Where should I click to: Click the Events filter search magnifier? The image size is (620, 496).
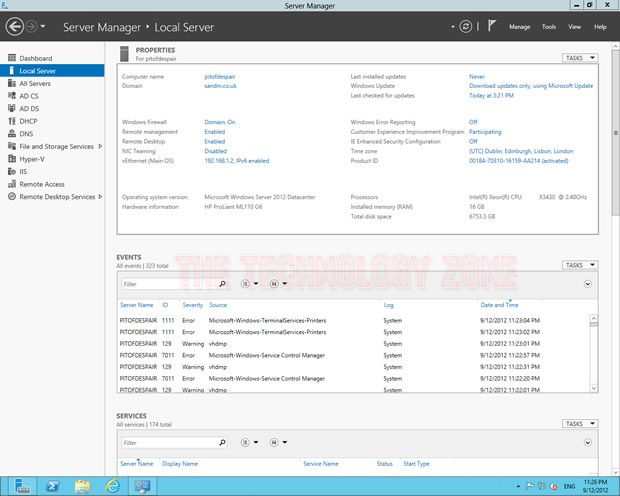tap(223, 284)
